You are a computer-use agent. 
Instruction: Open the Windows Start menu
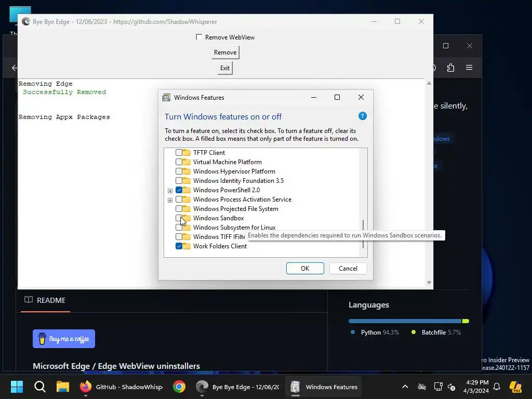coord(17,387)
